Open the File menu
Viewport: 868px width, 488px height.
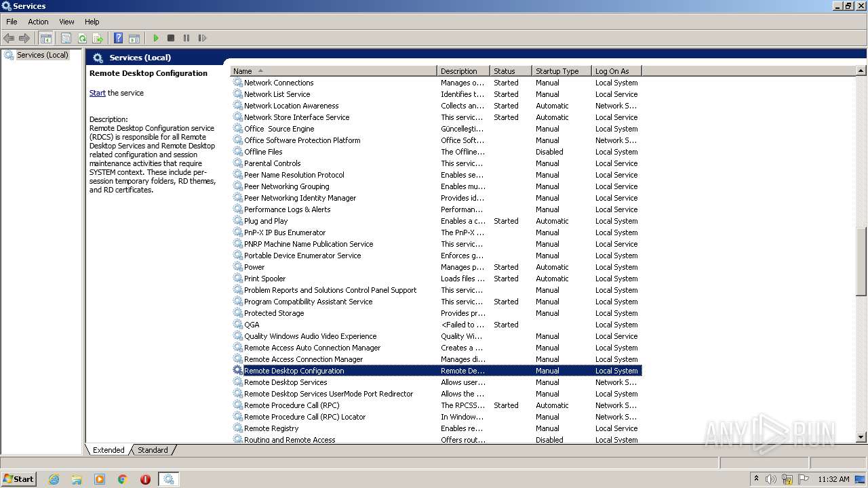coord(12,22)
